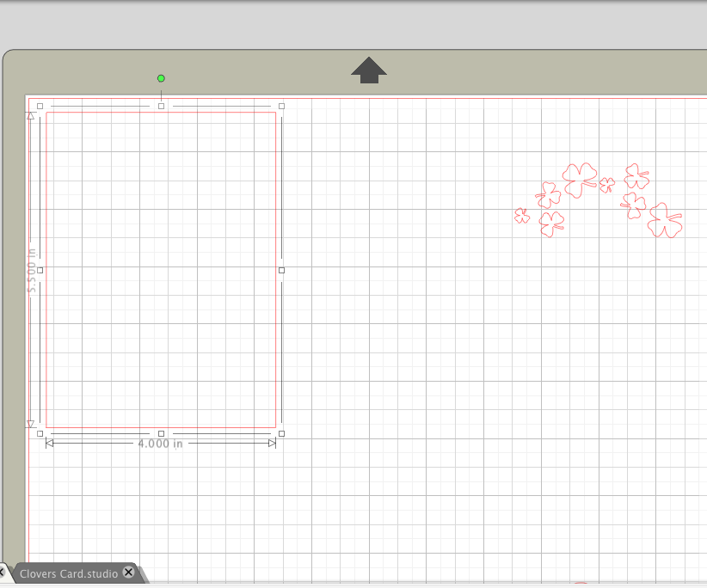
Task: Select the green rotation handle
Action: pyautogui.click(x=161, y=78)
